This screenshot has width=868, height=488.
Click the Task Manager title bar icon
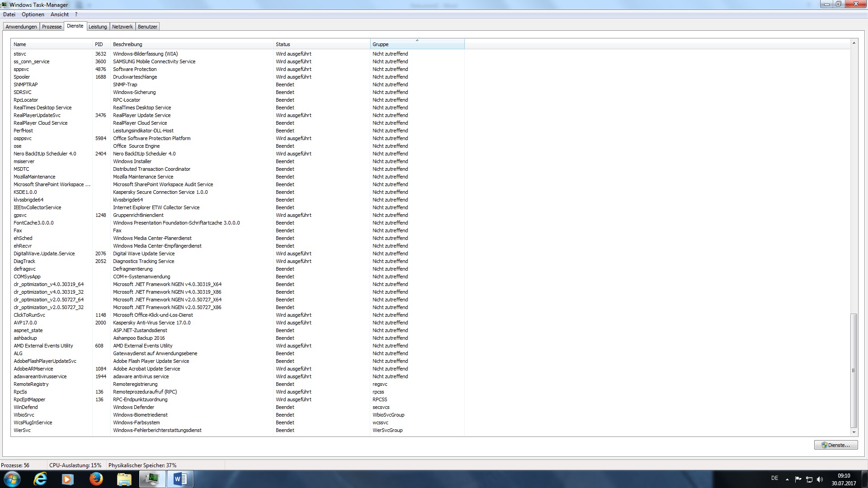tap(5, 5)
